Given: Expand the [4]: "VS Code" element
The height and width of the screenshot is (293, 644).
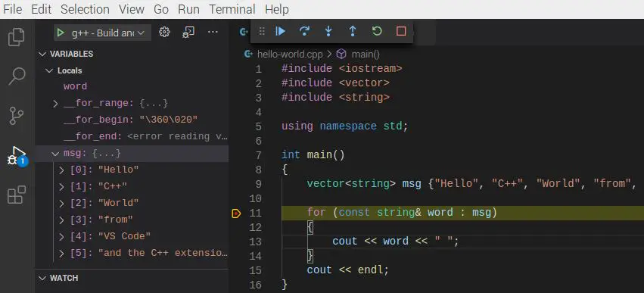Looking at the screenshot, I should tap(61, 236).
